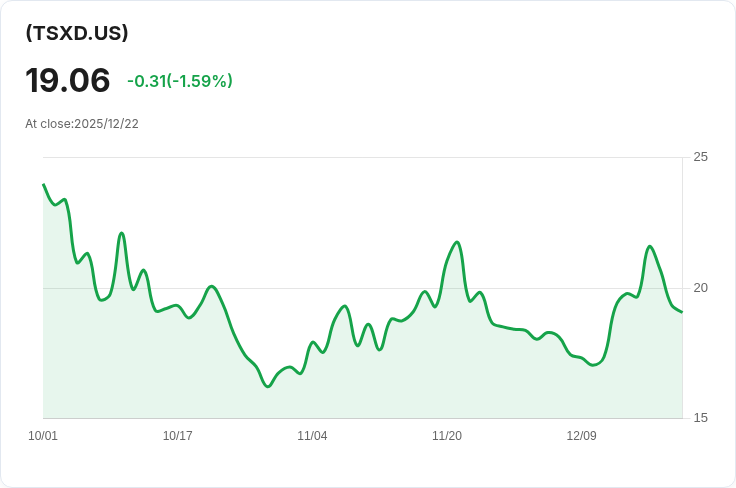The height and width of the screenshot is (488, 736).
Task: Click the price line dip just after 12/09
Action: [x=594, y=365]
